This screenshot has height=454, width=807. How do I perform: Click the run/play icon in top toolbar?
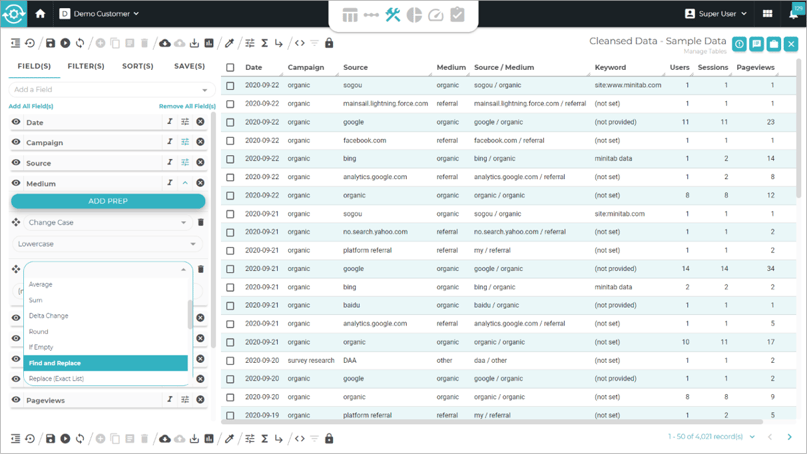click(65, 43)
